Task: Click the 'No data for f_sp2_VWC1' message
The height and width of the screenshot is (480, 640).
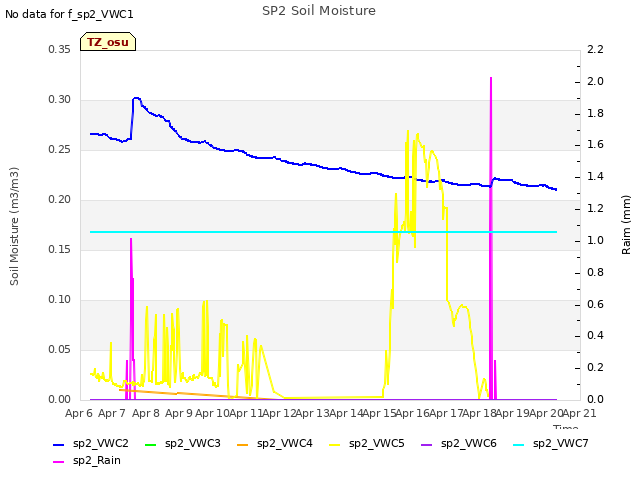Action: click(69, 14)
